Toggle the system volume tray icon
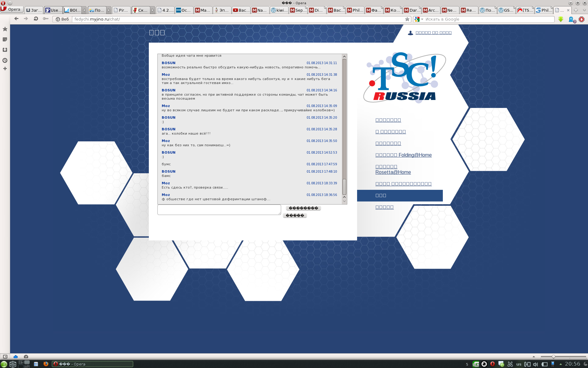 pyautogui.click(x=535, y=364)
